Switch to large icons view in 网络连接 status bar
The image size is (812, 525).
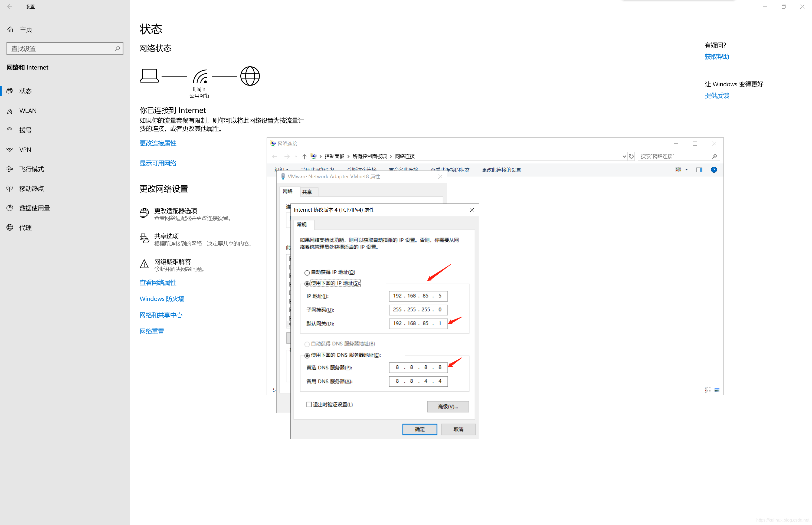click(716, 390)
